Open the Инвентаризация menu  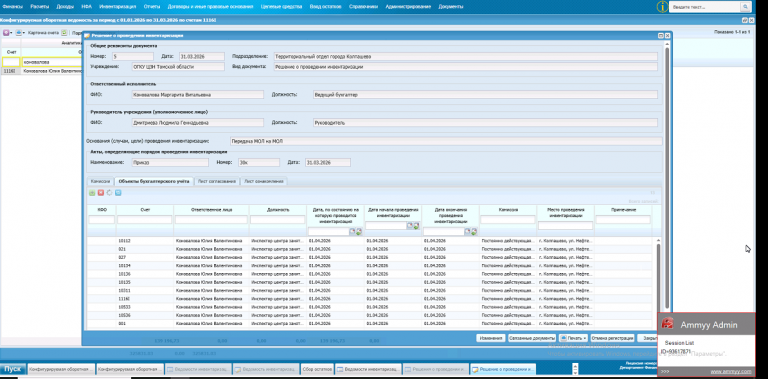click(x=118, y=7)
